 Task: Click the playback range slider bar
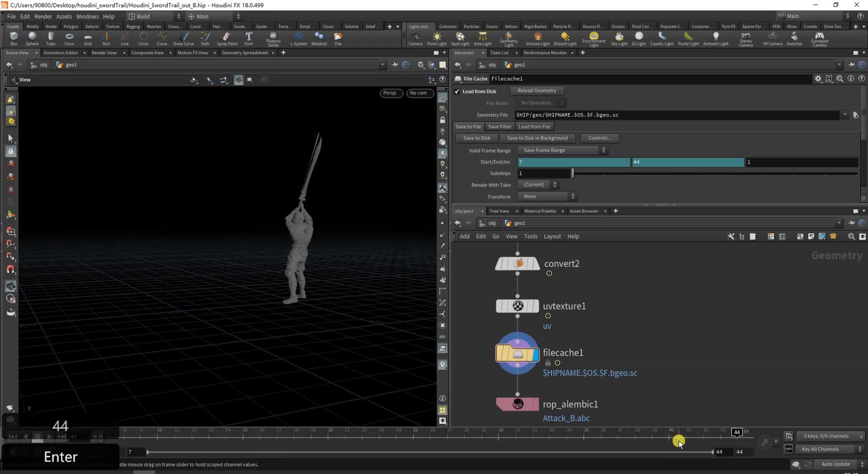tap(430, 452)
